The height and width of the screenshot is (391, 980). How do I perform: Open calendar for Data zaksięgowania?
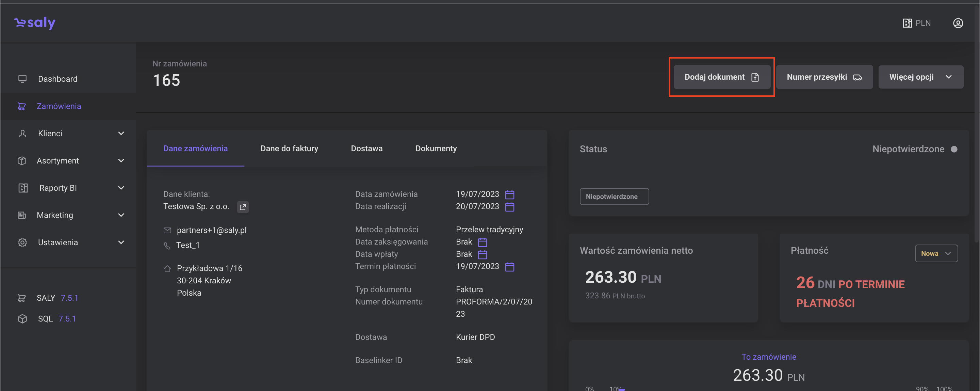[482, 242]
